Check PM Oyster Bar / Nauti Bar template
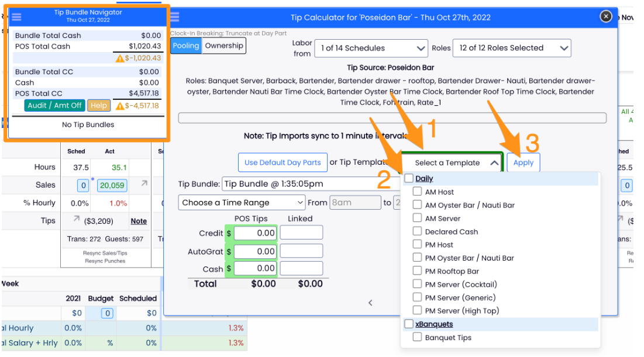Screen dimensions: 644x357 [x=417, y=257]
